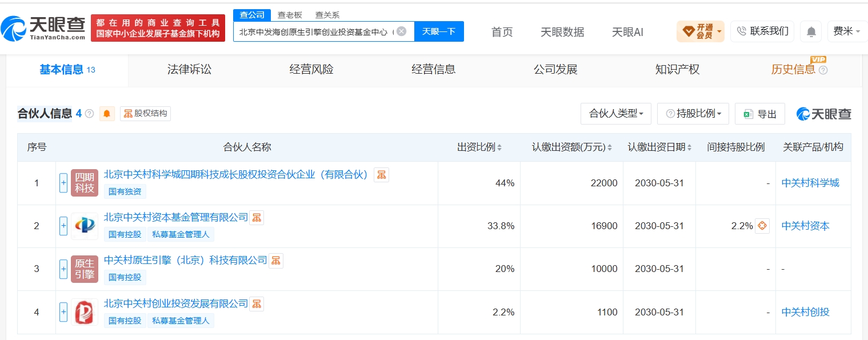Click the indirect holding path icon beside 2.2%
Screen dimensions: 868x340
tap(762, 226)
